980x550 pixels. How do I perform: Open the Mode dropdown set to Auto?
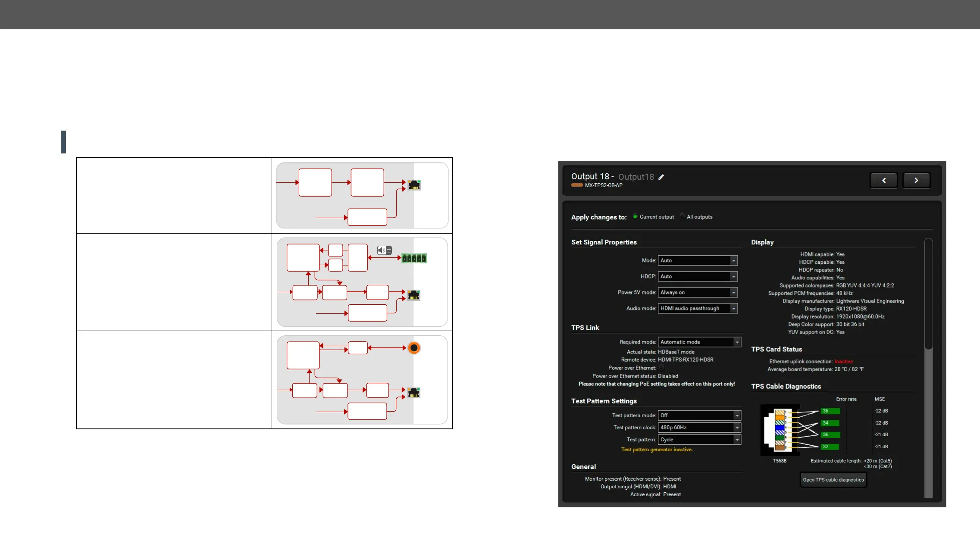coord(698,260)
